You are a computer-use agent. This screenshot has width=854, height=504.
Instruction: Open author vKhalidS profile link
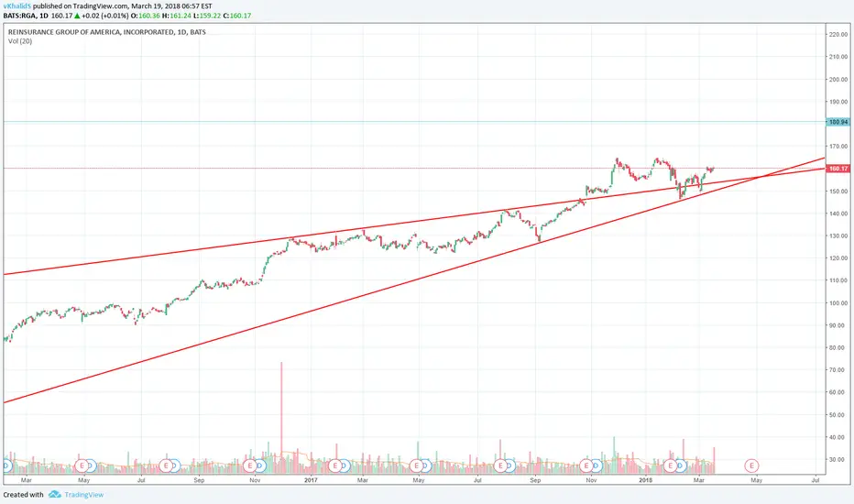(16, 6)
